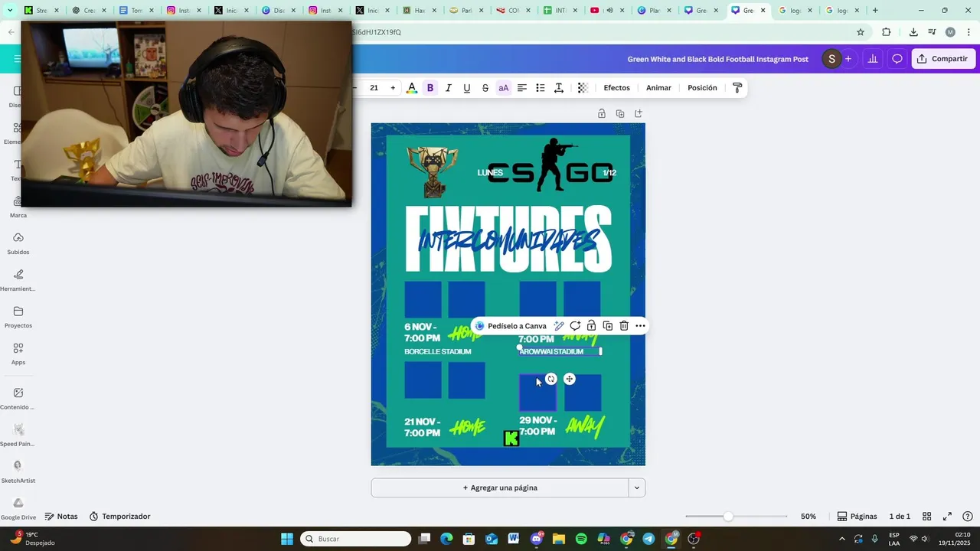Open Temporizador timer
Image resolution: width=980 pixels, height=551 pixels.
click(119, 517)
